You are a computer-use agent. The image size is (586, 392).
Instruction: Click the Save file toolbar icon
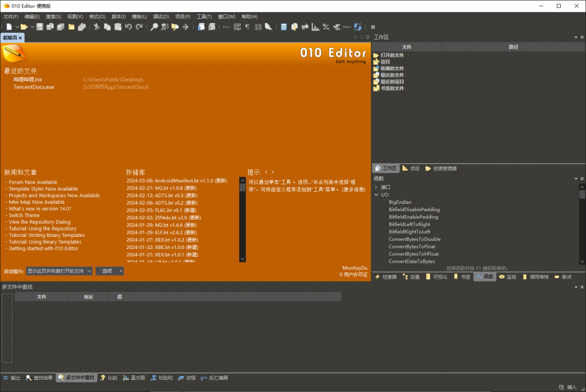tap(40, 27)
